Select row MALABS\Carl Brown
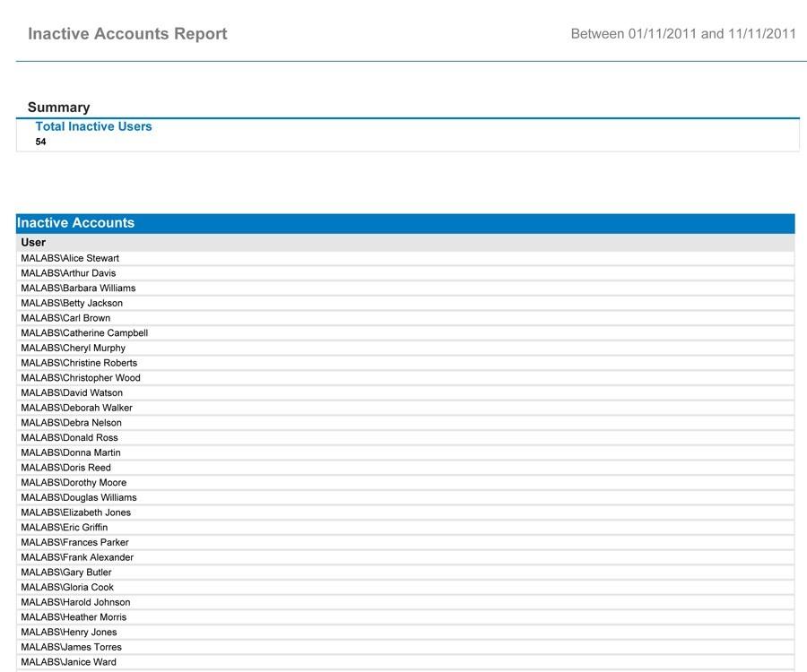This screenshot has height=672, width=807. coord(405,318)
